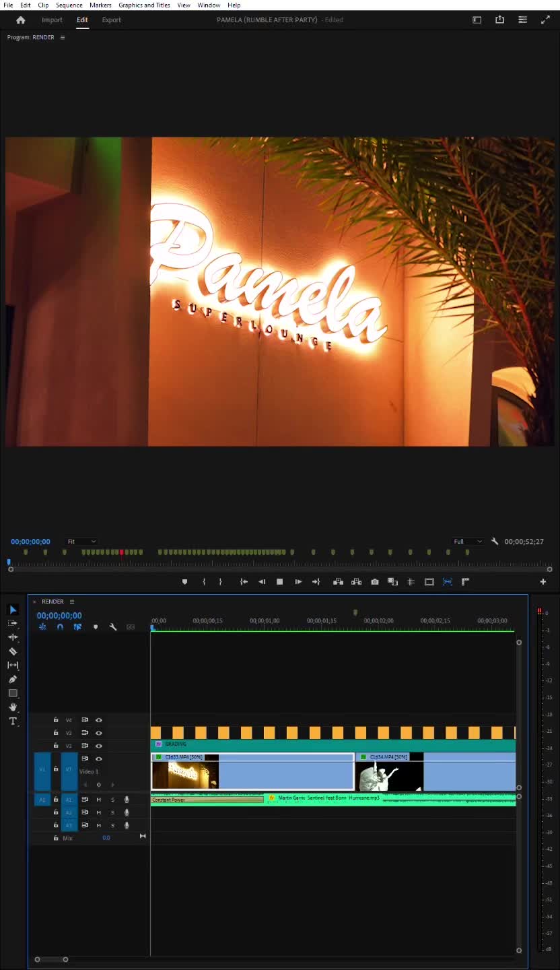Go to the Home screen icon
This screenshot has width=560, height=970.
[20, 20]
